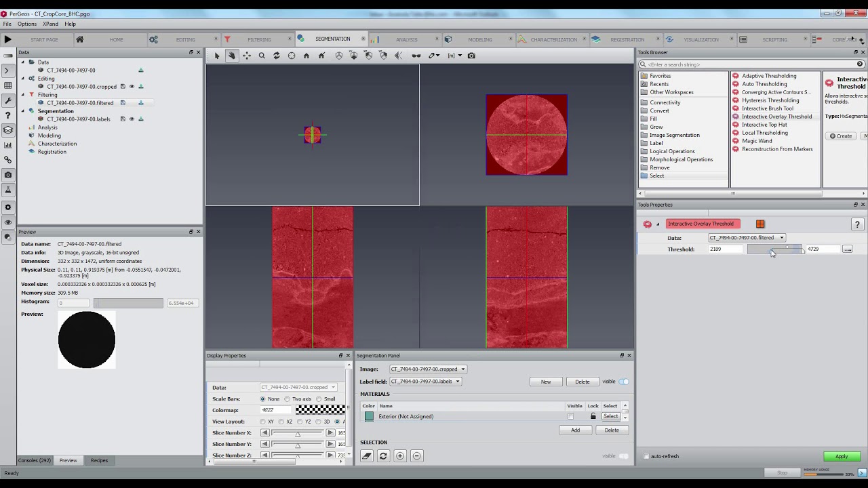Switch to the VISUALIZATION workspace tab
This screenshot has height=488, width=868.
pos(701,39)
